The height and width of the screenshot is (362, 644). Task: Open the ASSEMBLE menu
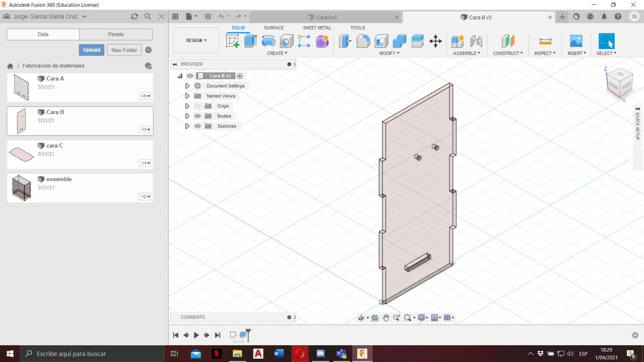click(466, 53)
